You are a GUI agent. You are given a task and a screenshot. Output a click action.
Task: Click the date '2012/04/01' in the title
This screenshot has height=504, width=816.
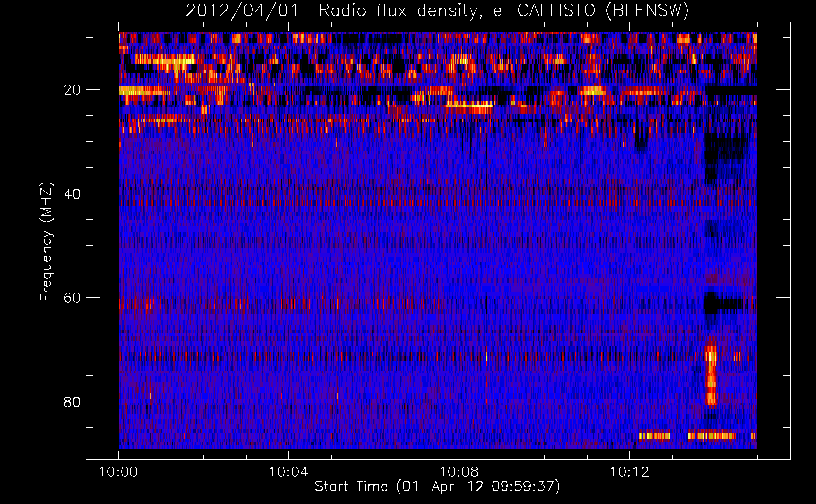pos(242,10)
